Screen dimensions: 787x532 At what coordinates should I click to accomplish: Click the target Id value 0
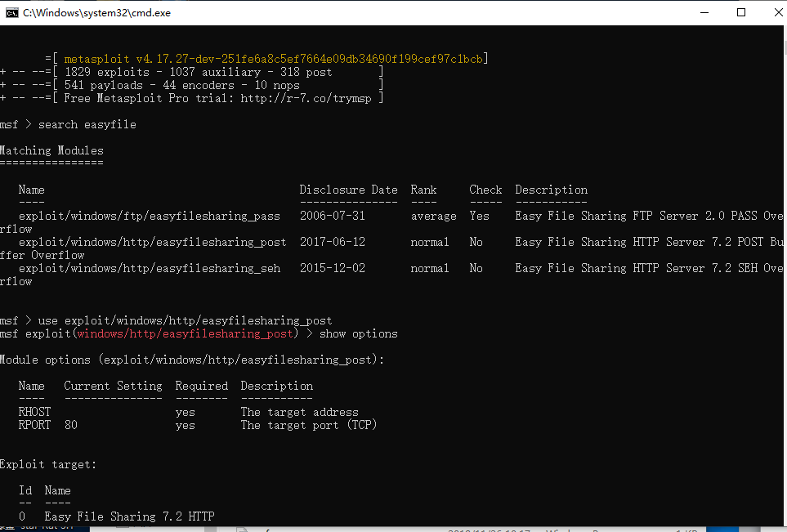[x=22, y=516]
